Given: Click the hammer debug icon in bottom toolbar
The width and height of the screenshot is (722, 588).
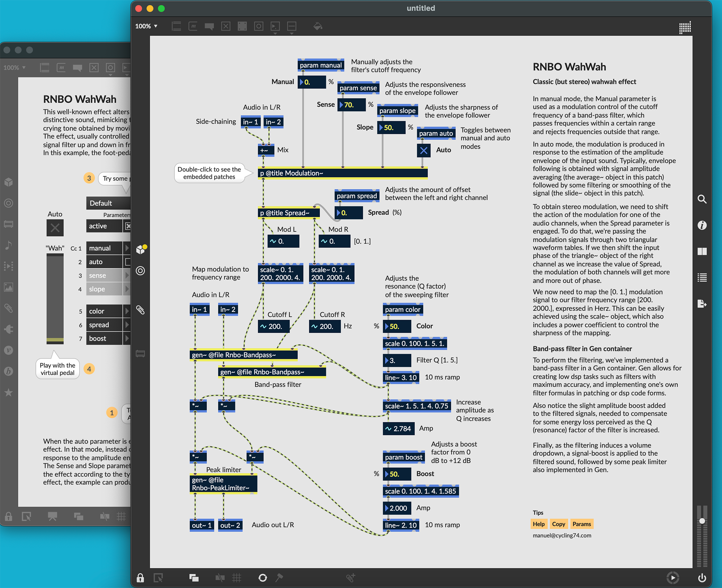Looking at the screenshot, I should click(279, 578).
